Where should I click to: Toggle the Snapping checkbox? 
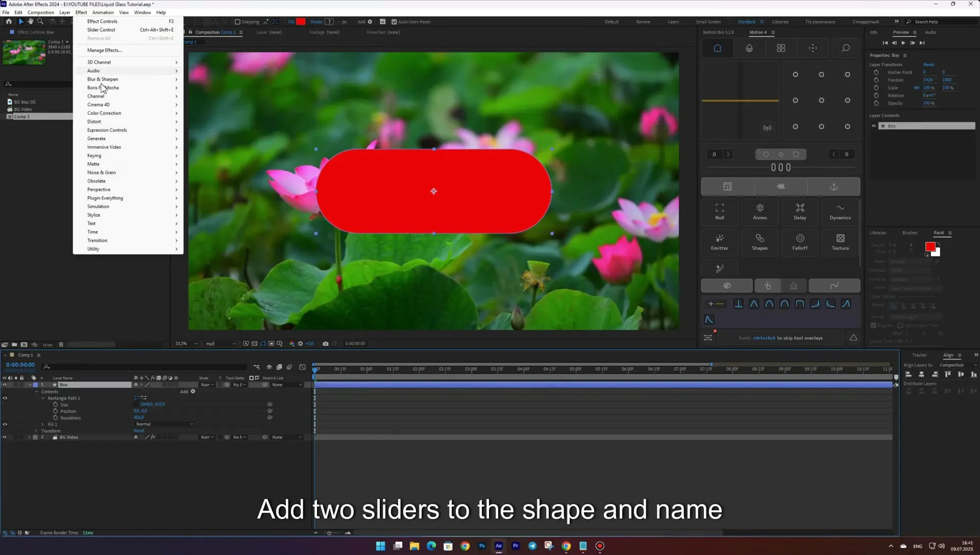coord(237,22)
